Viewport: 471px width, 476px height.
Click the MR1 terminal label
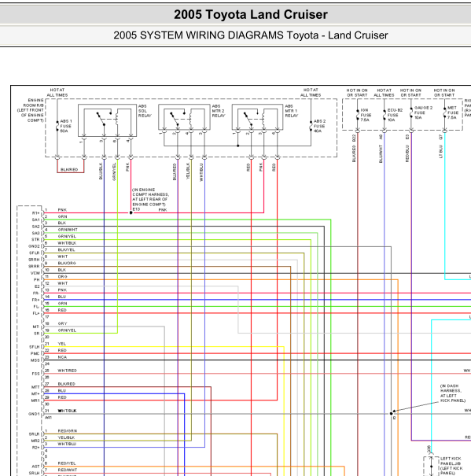35,400
